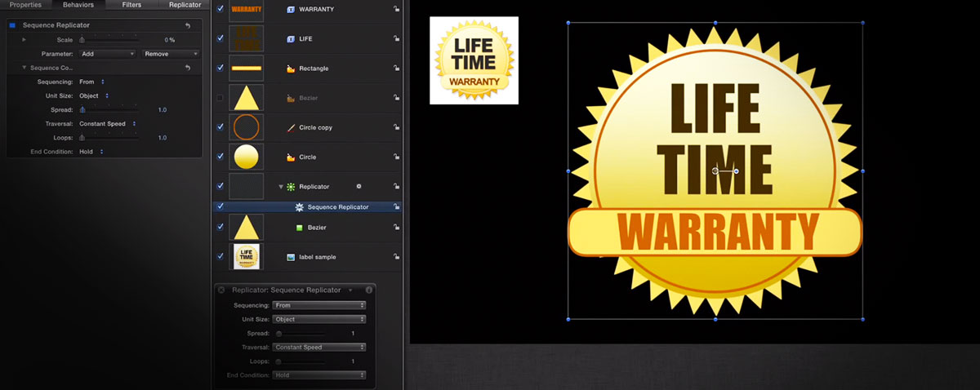Click the Sequence Replicator behavior gear icon
This screenshot has width=980, height=390.
pyautogui.click(x=300, y=207)
